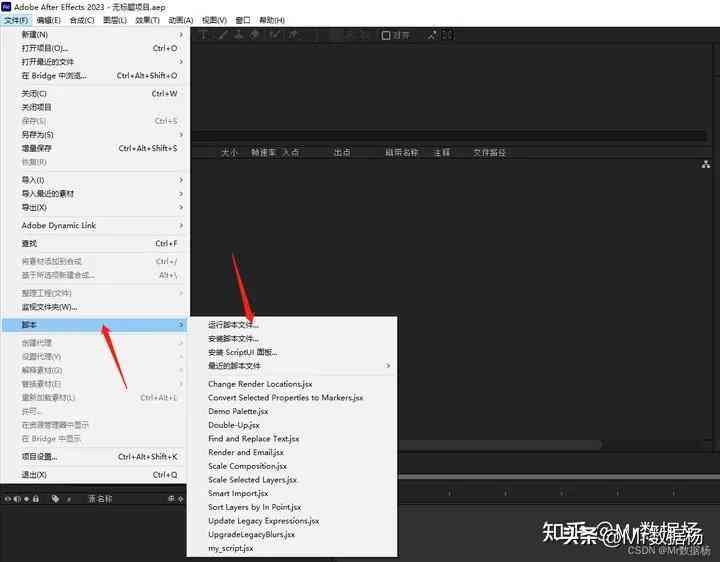
Task: Open the 窗口 menu
Action: coord(243,20)
